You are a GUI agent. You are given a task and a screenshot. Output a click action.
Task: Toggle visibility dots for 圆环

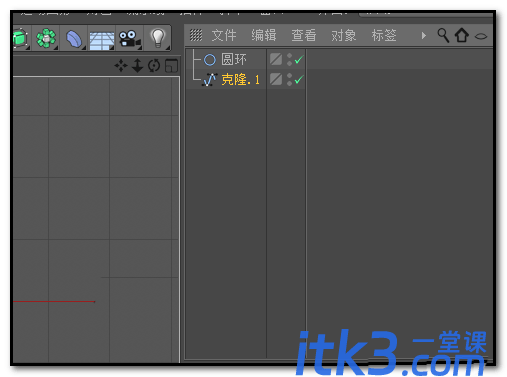pyautogui.click(x=289, y=60)
